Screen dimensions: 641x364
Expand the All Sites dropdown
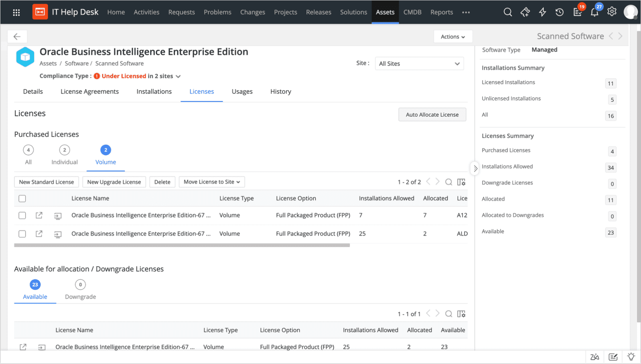pyautogui.click(x=419, y=64)
